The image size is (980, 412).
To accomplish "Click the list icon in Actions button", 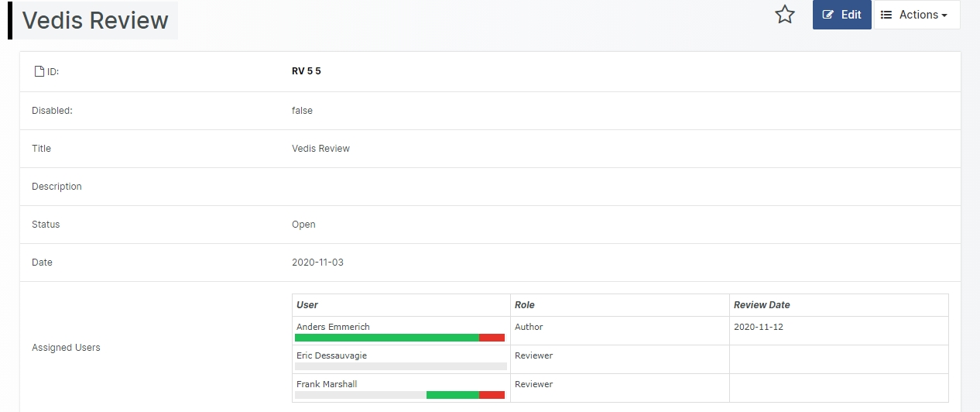I will pyautogui.click(x=886, y=15).
